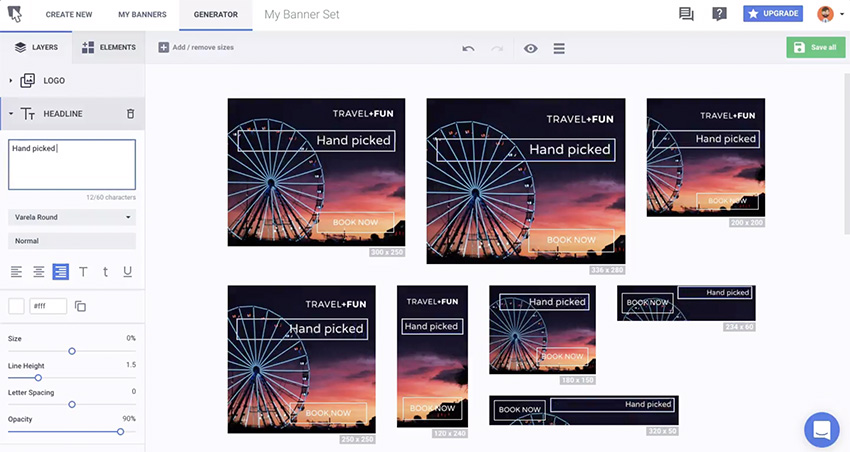Open the live chat bubble button
Image resolution: width=850 pixels, height=452 pixels.
pos(822,429)
